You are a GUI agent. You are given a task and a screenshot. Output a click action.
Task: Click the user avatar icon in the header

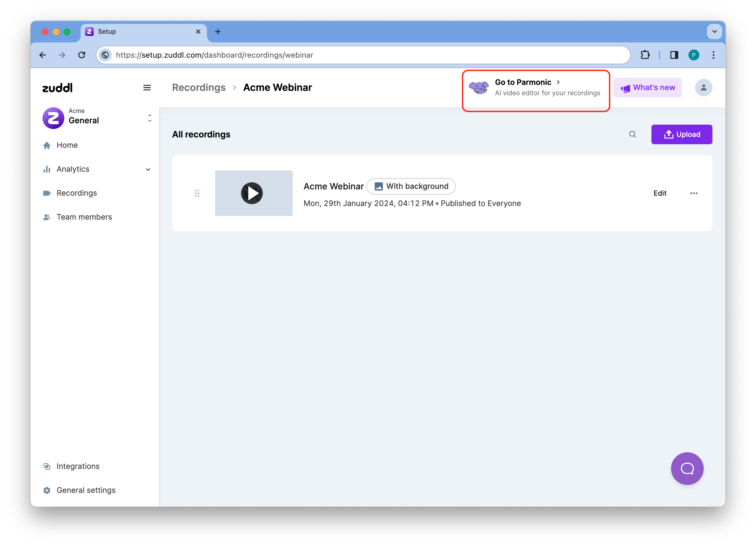coord(703,88)
